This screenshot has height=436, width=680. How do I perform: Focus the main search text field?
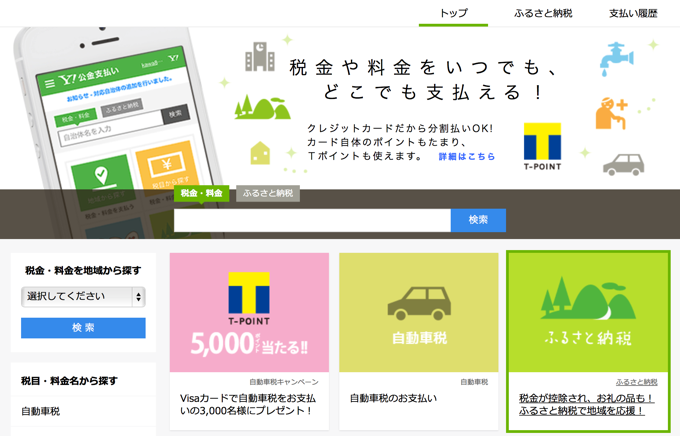pos(312,220)
